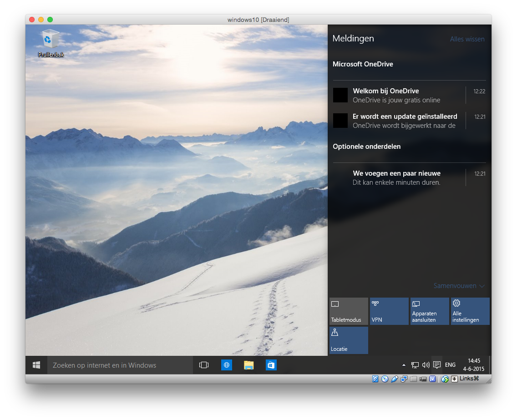The image size is (517, 420).
Task: Open the Windows Store taskbar icon
Action: coord(271,365)
